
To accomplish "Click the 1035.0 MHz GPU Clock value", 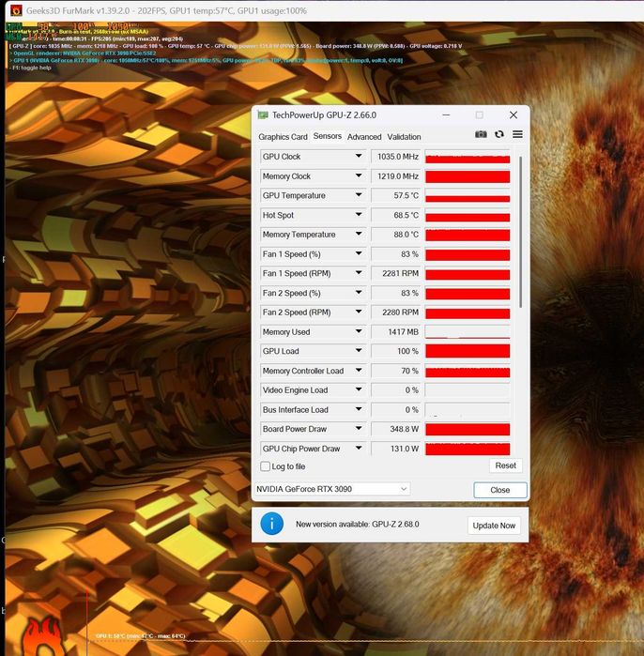I will 395,157.
